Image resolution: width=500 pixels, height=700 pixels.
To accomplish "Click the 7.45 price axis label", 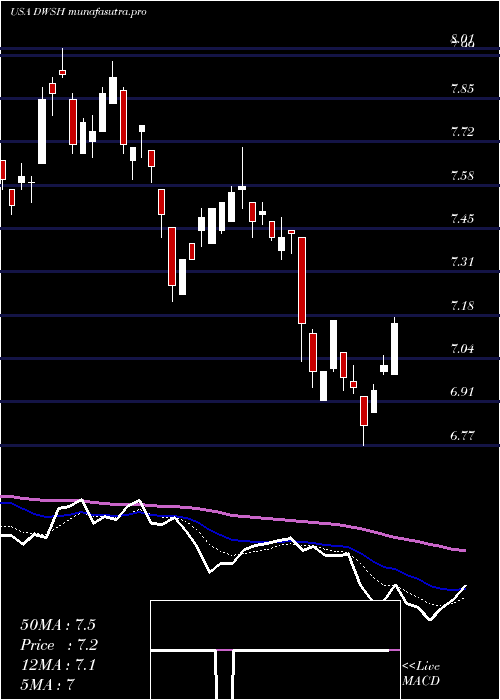I will pyautogui.click(x=462, y=218).
